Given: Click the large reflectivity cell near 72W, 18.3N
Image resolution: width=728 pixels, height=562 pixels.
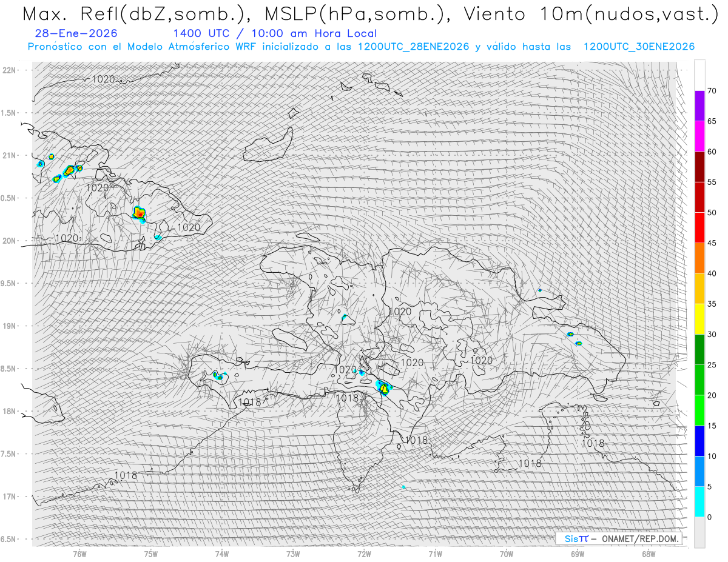Looking at the screenshot, I should (385, 388).
